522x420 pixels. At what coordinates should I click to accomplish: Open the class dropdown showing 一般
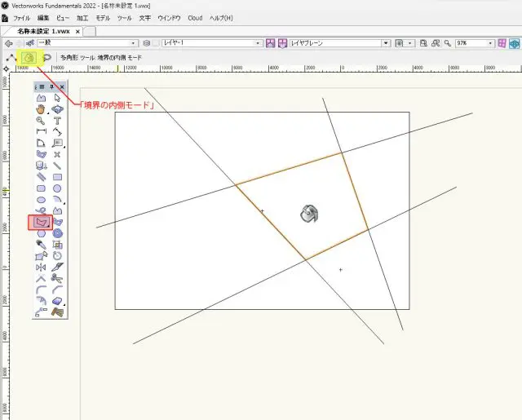click(87, 42)
